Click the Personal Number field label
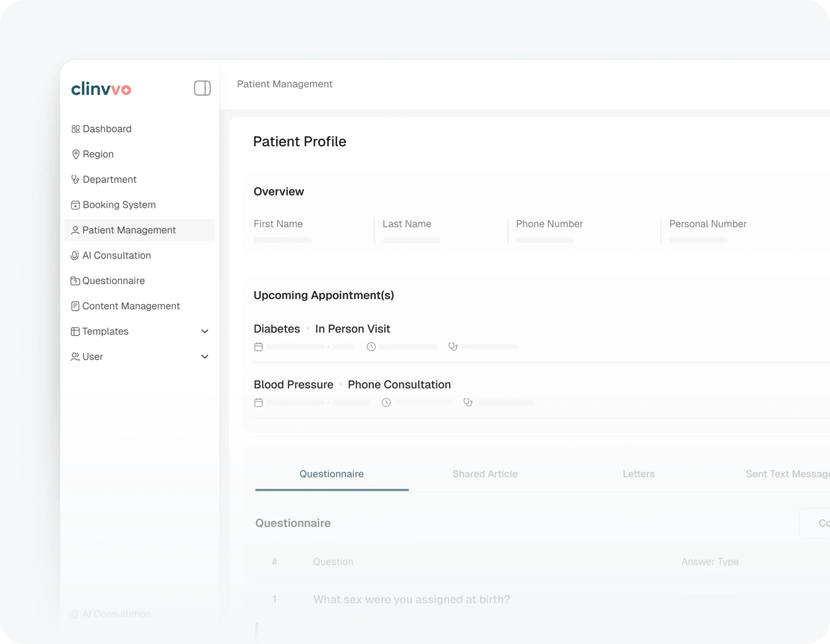Screen dimensions: 830x644 click(x=708, y=224)
